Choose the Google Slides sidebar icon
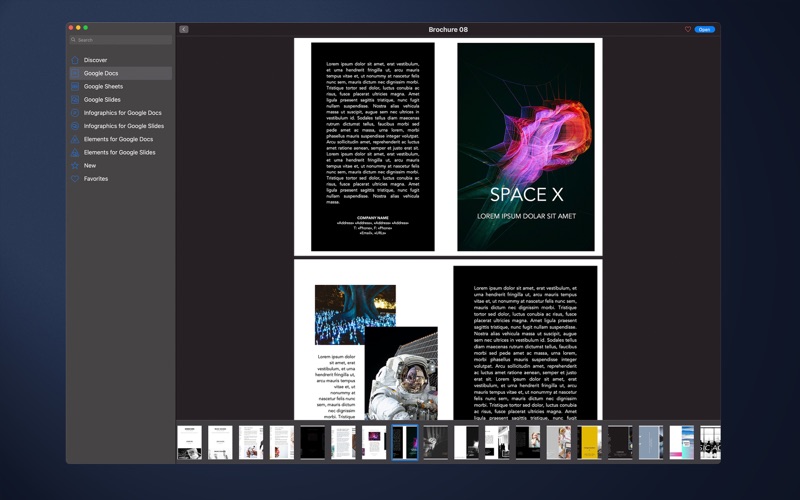The image size is (800, 500). (x=75, y=100)
